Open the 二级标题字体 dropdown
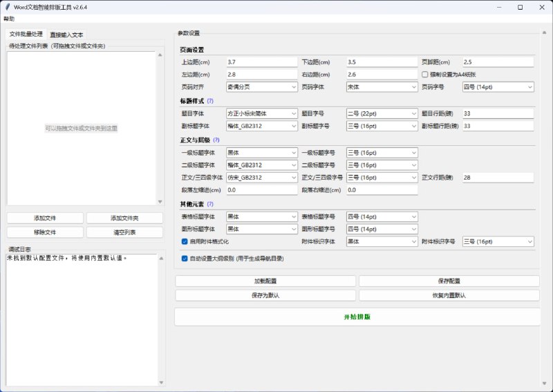553x392 pixels. pos(262,165)
